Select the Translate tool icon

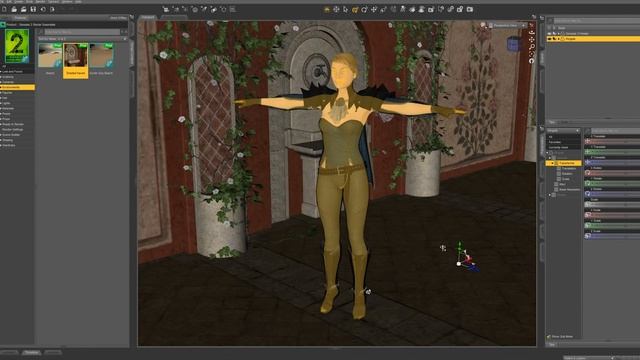pyautogui.click(x=374, y=9)
